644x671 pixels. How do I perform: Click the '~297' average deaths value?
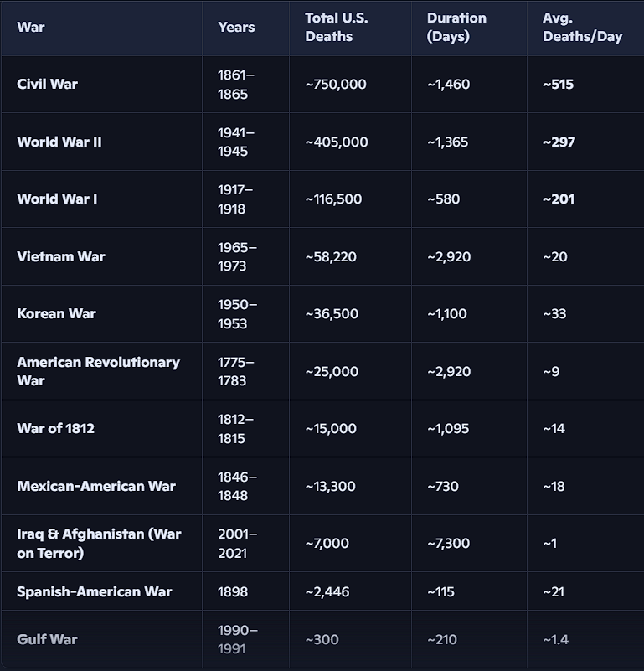(x=559, y=142)
